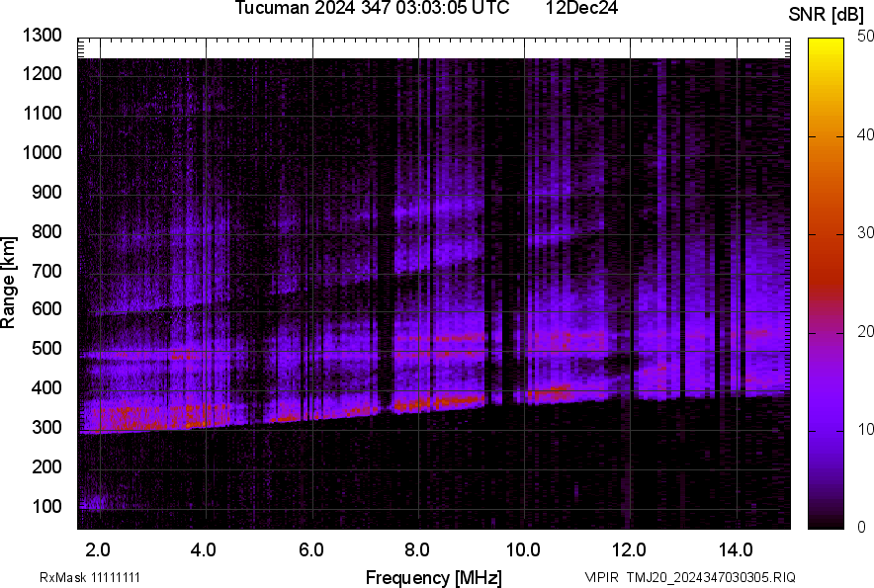
Task: Click the frequency tick label '10.0'
Action: [x=523, y=550]
